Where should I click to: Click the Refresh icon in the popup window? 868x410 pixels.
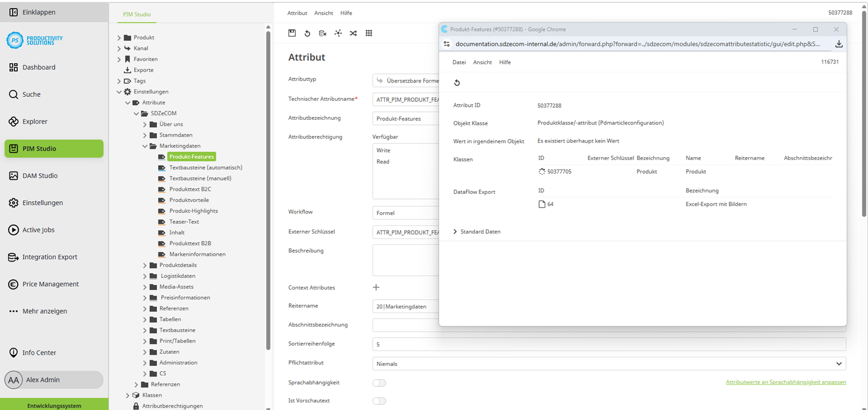click(x=456, y=82)
